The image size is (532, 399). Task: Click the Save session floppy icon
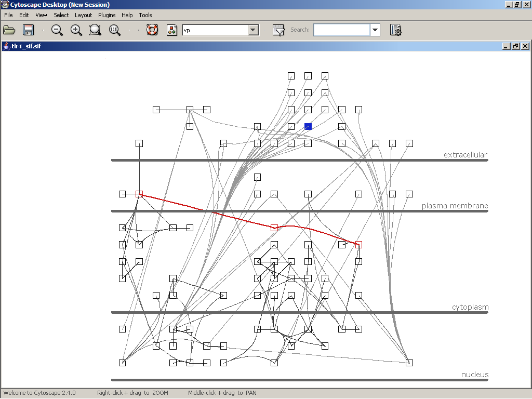[28, 30]
